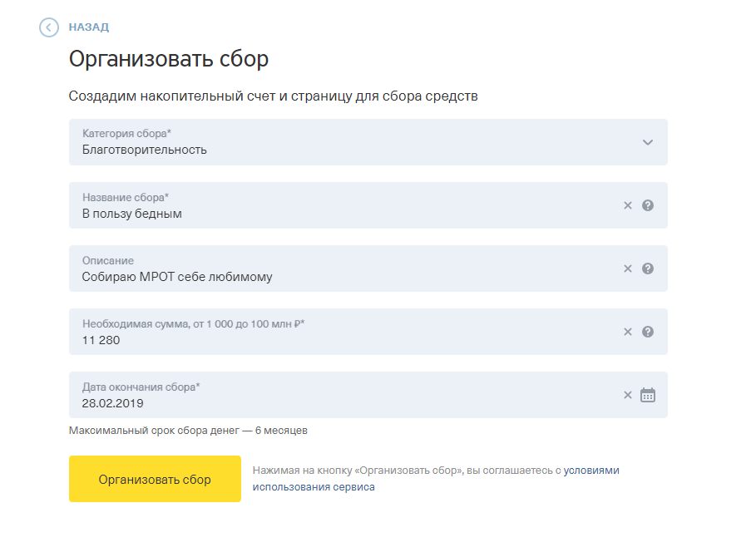The image size is (756, 552).
Task: Expand the Категория сбора dropdown chevron
Action: point(647,142)
